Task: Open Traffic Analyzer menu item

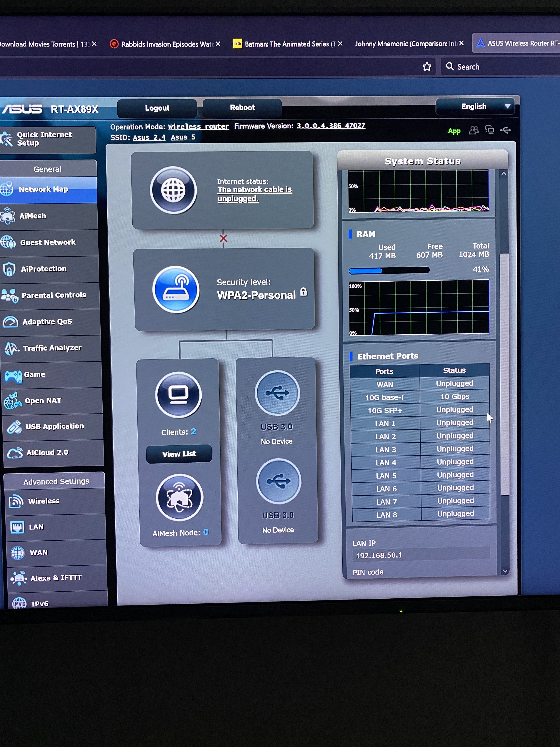Action: (52, 348)
